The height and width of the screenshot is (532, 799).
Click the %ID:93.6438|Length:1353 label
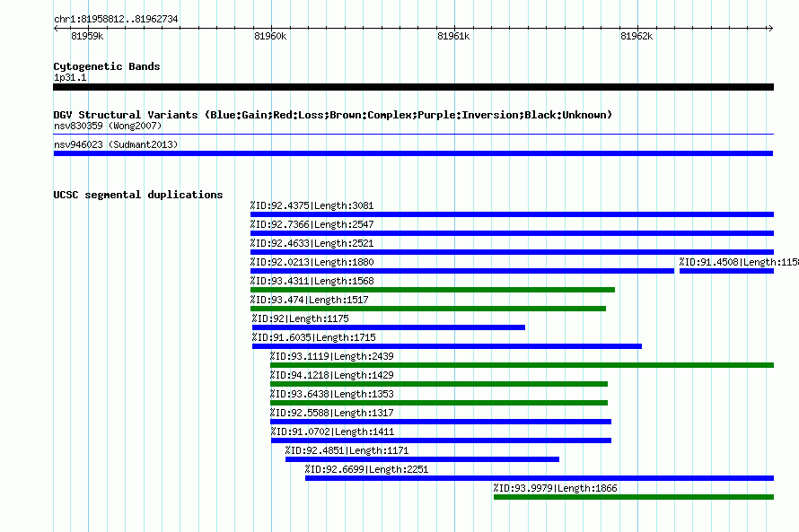coord(332,394)
